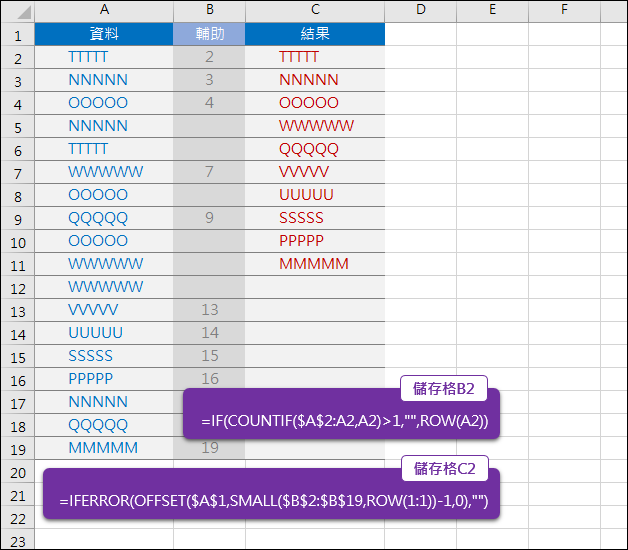This screenshot has width=628, height=550.
Task: Click helper cell B19 with value 19
Action: [x=209, y=448]
